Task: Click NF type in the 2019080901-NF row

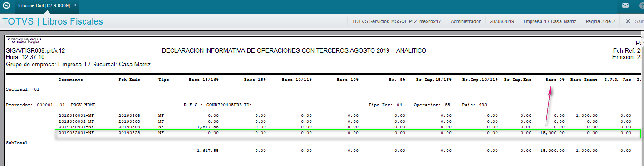Action: [x=161, y=127]
